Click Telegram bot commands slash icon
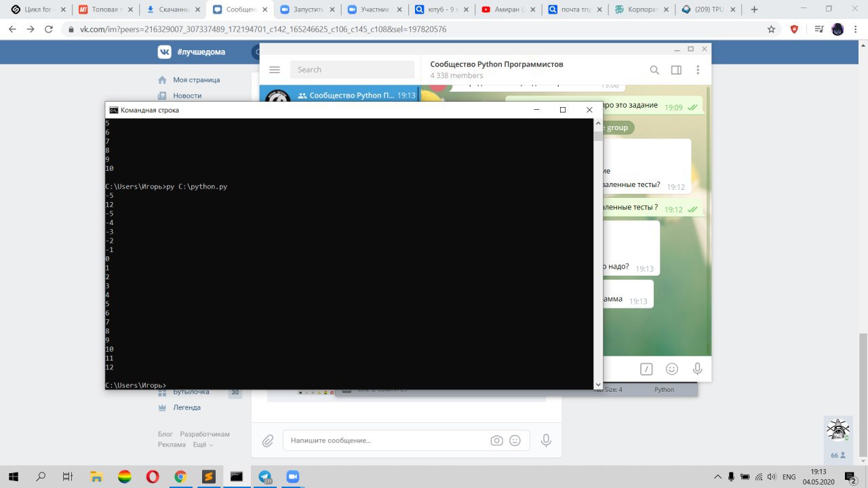868x488 pixels. click(646, 369)
